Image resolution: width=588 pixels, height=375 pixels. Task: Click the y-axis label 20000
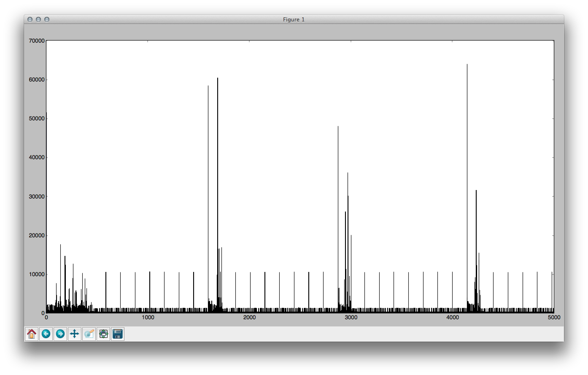point(37,235)
